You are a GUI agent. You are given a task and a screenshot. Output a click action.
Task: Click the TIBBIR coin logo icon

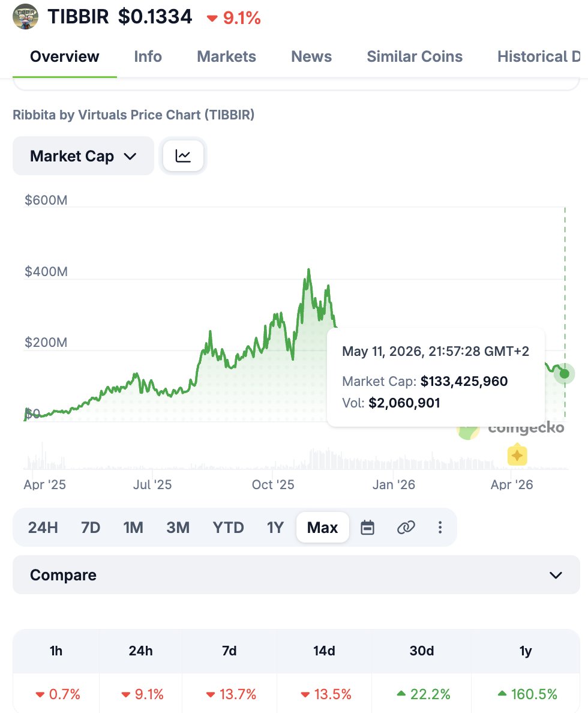[25, 17]
